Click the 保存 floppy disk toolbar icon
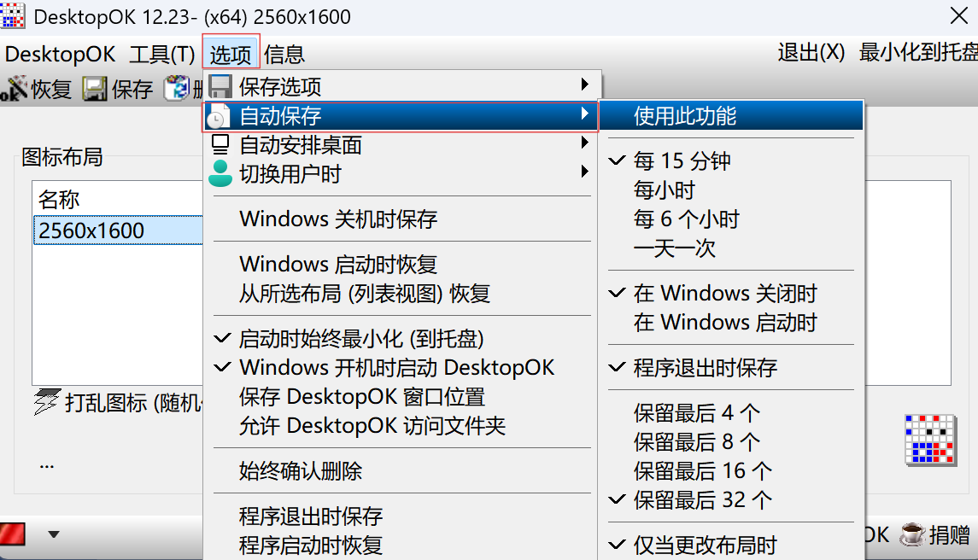 point(94,88)
